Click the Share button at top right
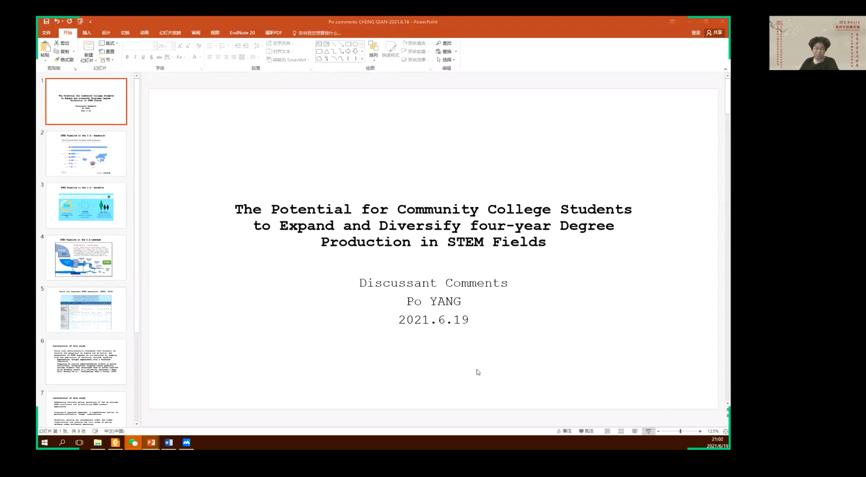Image resolution: width=866 pixels, height=477 pixels. pyautogui.click(x=715, y=33)
